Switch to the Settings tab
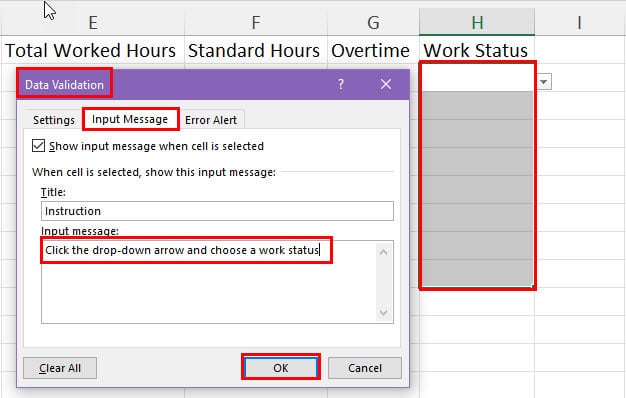The width and height of the screenshot is (626, 398). click(x=53, y=120)
